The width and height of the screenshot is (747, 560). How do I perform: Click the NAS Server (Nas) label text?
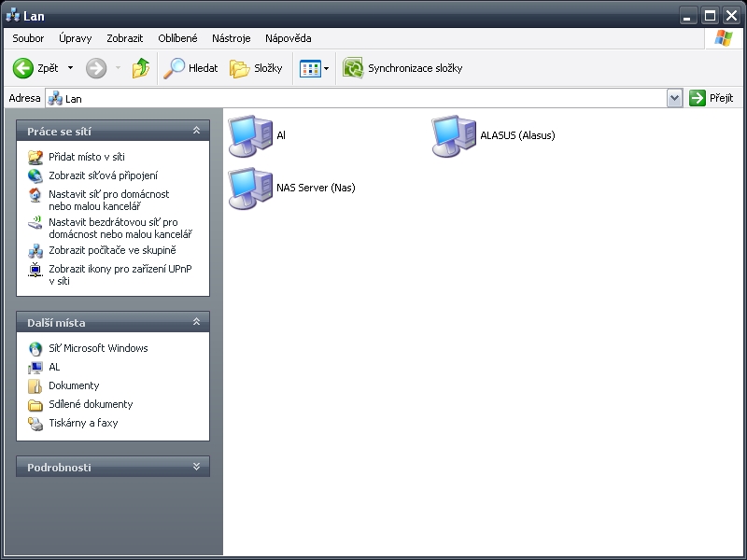(x=316, y=188)
